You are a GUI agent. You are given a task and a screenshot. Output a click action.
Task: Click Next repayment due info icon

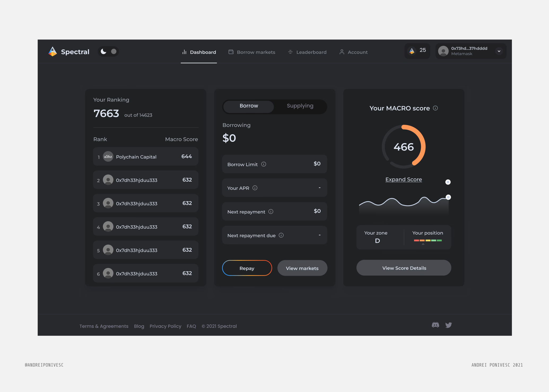281,235
